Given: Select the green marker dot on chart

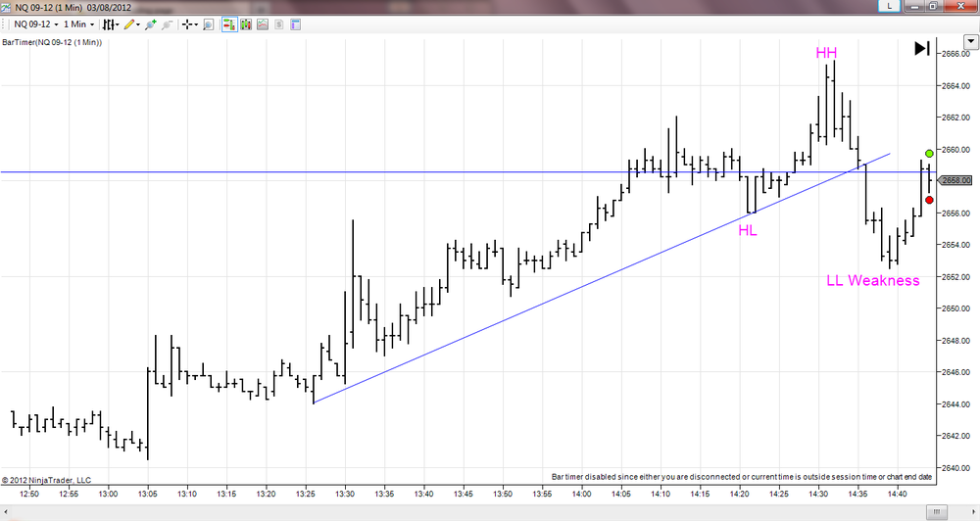Looking at the screenshot, I should [x=929, y=153].
